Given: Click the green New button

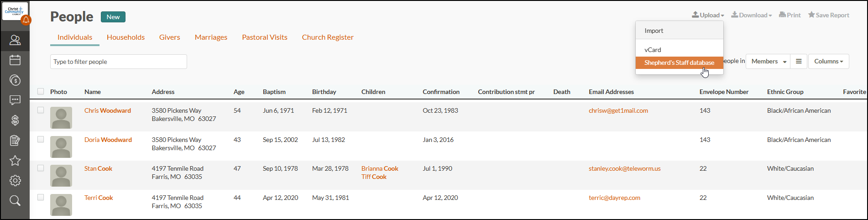Looking at the screenshot, I should coord(113,17).
